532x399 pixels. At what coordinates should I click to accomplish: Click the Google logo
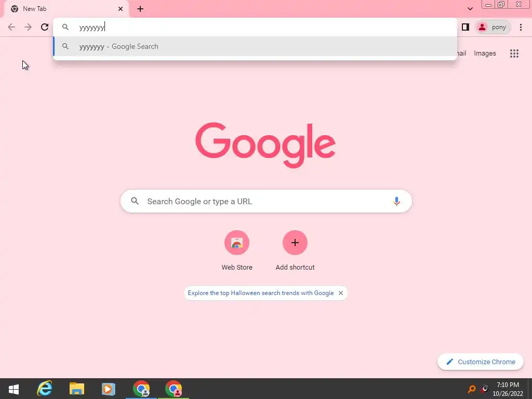tap(265, 145)
